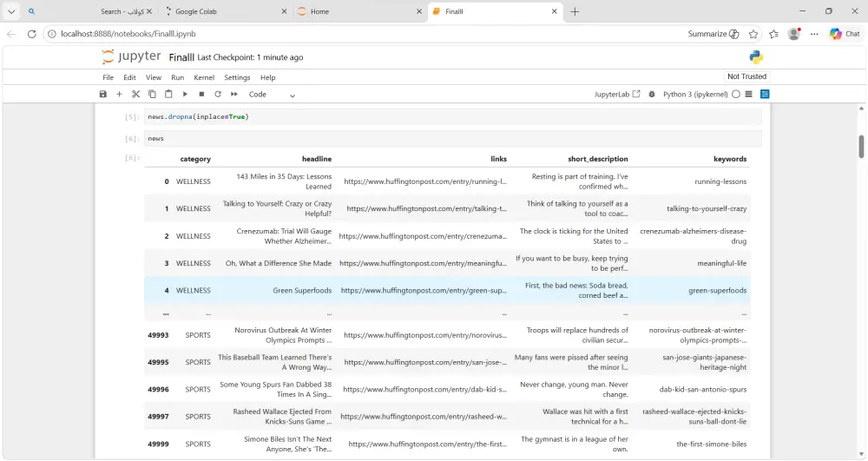The width and height of the screenshot is (868, 461).
Task: Paste the cell from the clipboard
Action: pos(168,94)
